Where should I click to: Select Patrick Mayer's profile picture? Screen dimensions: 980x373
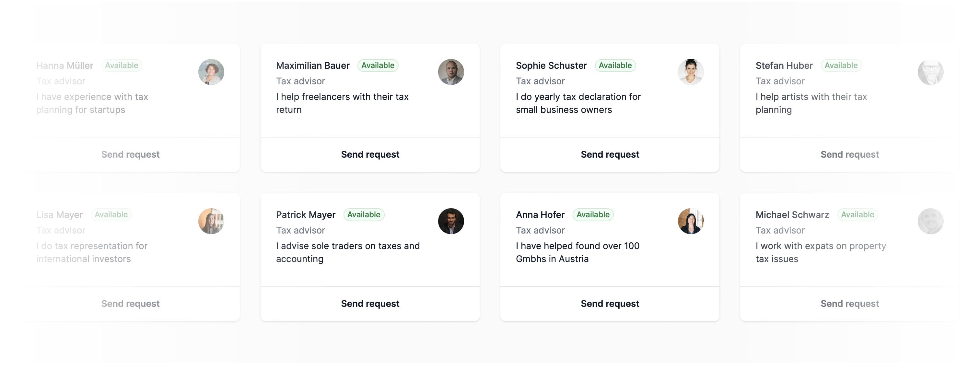tap(451, 221)
